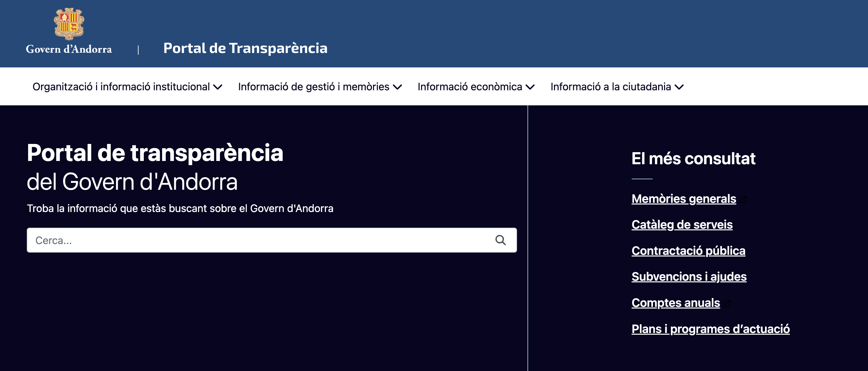Open the Memòries generals link

(x=684, y=199)
